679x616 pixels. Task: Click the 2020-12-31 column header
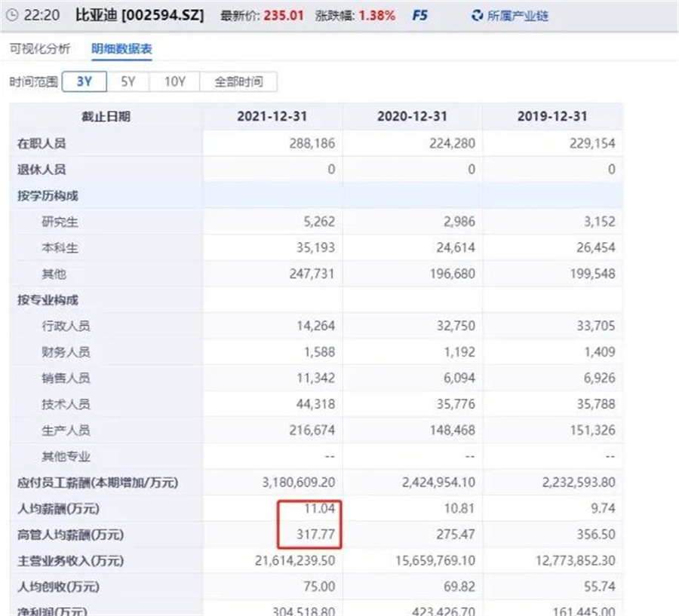pos(412,116)
